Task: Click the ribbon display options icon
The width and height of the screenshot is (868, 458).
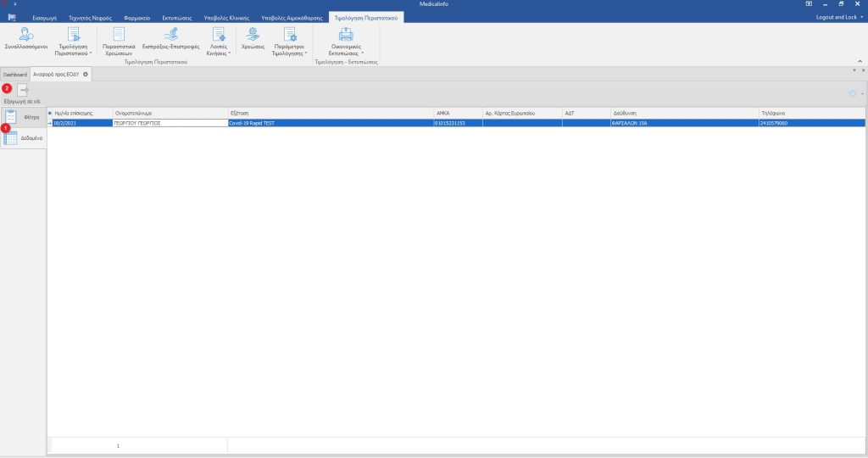Action: (x=809, y=4)
